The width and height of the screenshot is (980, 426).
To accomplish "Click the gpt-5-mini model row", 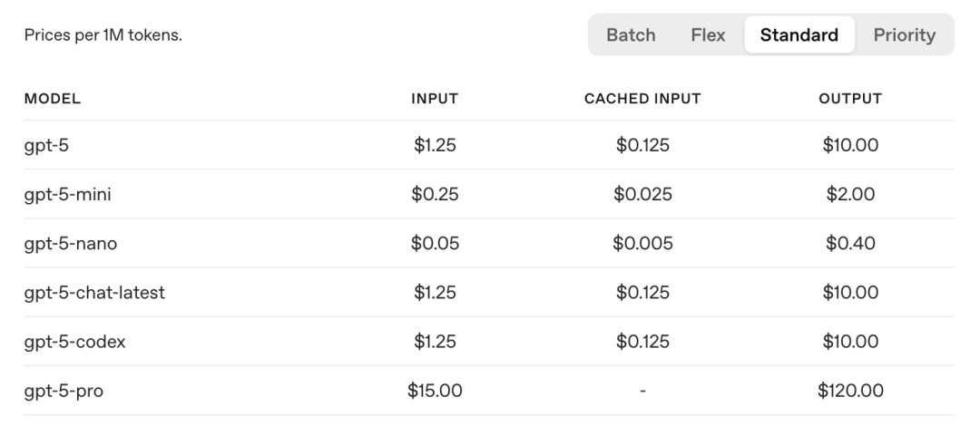I will coord(67,194).
